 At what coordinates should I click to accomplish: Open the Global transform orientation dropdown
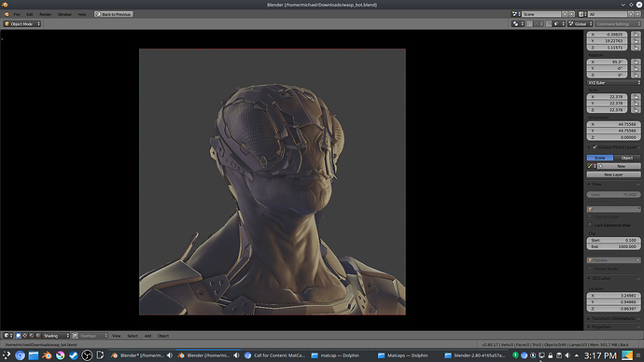pos(581,24)
